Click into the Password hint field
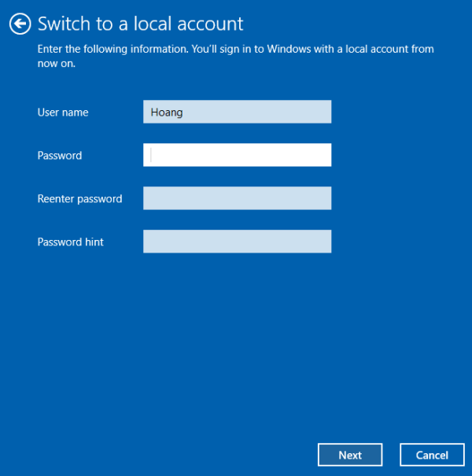The image size is (472, 476). 237,242
